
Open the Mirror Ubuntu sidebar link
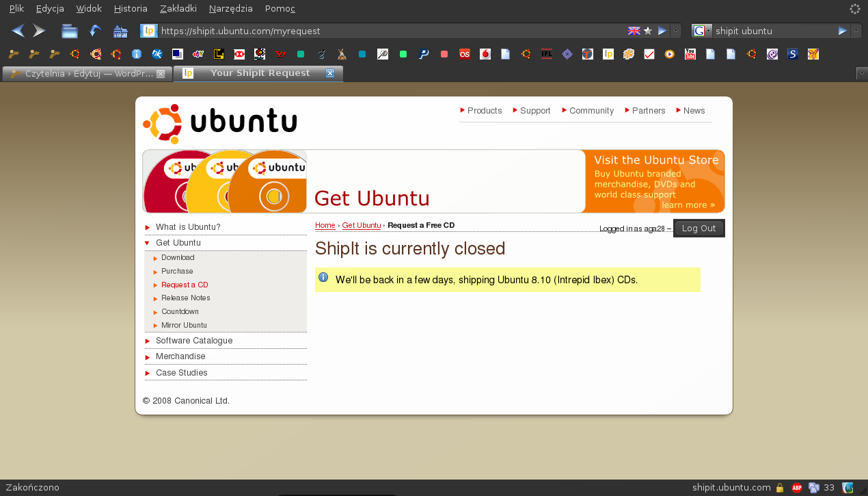pos(184,326)
